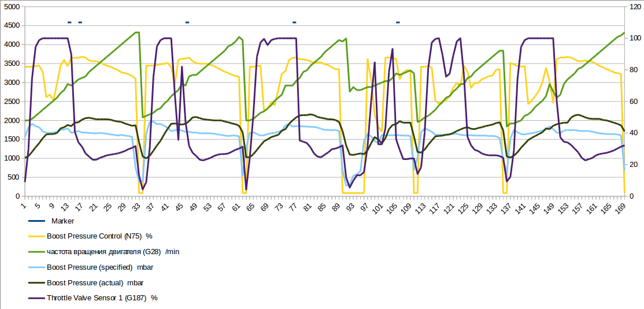
Task: Click the 5000 label on left axis
Action: [x=12, y=6]
